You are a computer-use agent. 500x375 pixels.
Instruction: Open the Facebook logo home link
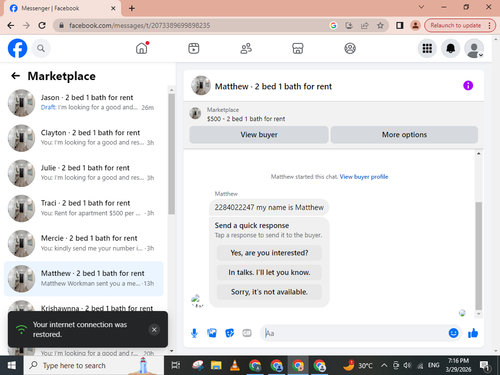[17, 48]
